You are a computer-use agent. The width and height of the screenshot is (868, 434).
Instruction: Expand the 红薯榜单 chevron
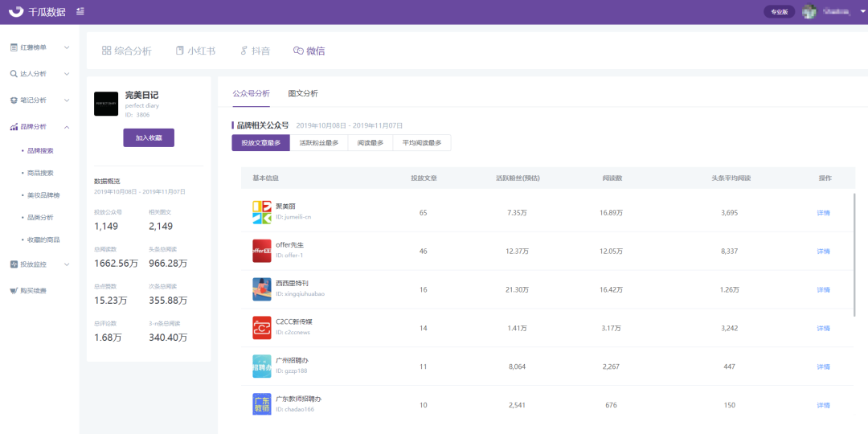point(67,47)
